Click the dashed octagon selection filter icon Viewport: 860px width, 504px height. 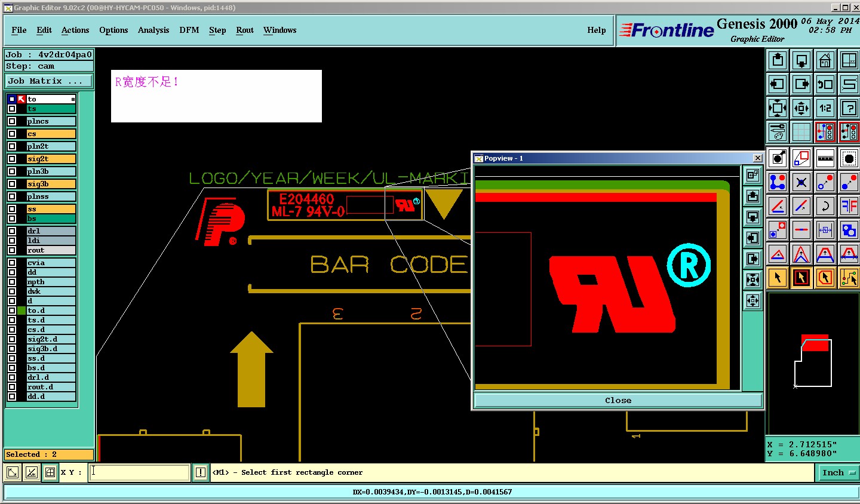pos(849,158)
